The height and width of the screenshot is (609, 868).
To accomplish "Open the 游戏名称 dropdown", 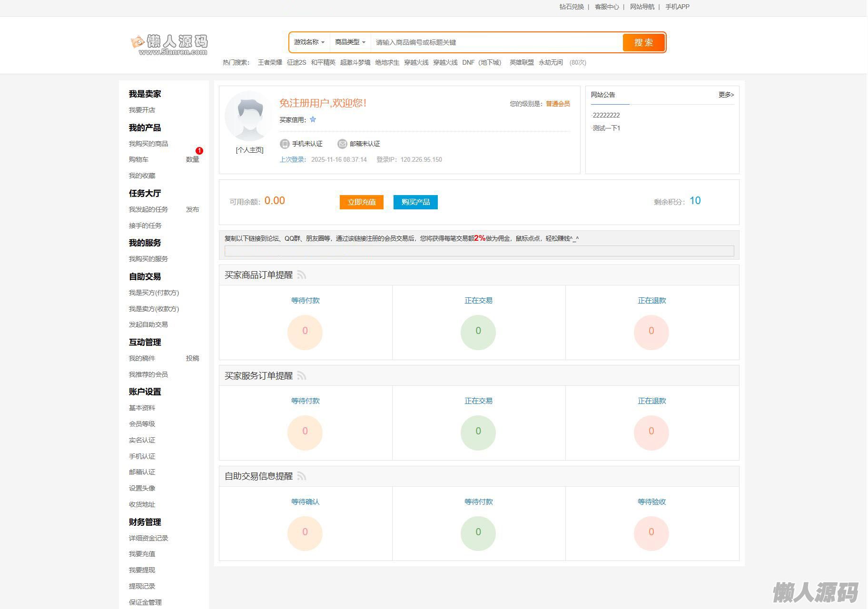I will pos(309,42).
